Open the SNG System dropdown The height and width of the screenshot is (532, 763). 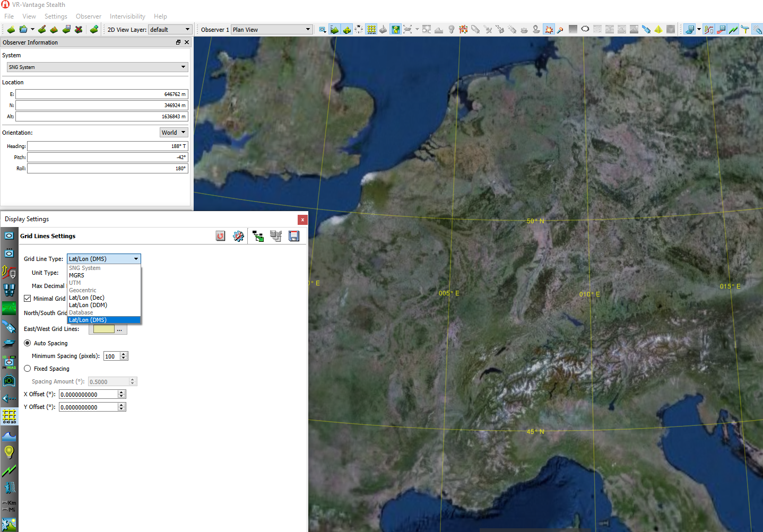(97, 67)
